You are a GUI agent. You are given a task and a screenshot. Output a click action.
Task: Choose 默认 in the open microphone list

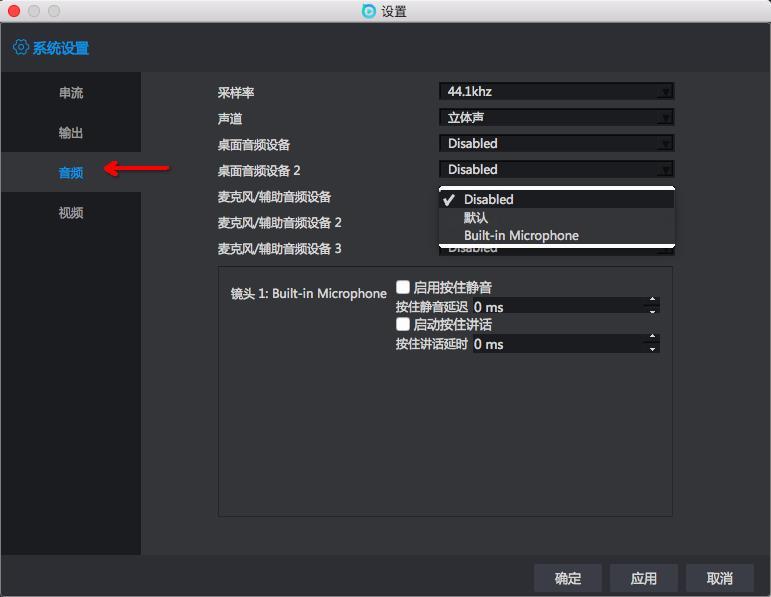(x=556, y=217)
